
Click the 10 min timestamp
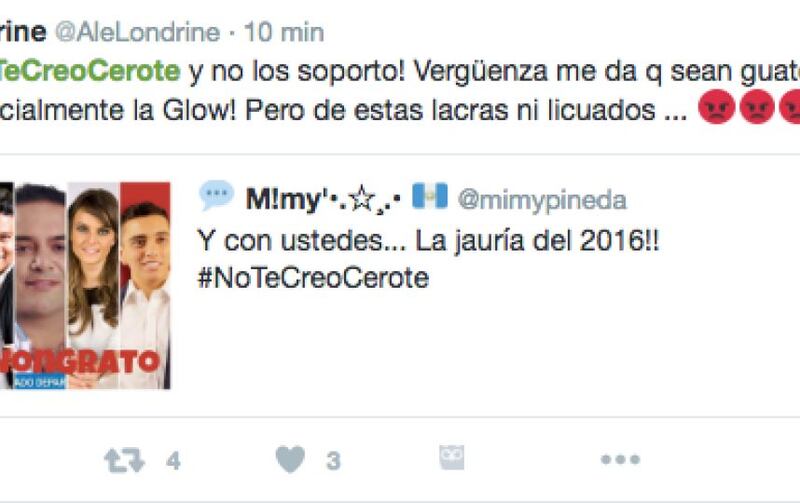pos(284,33)
